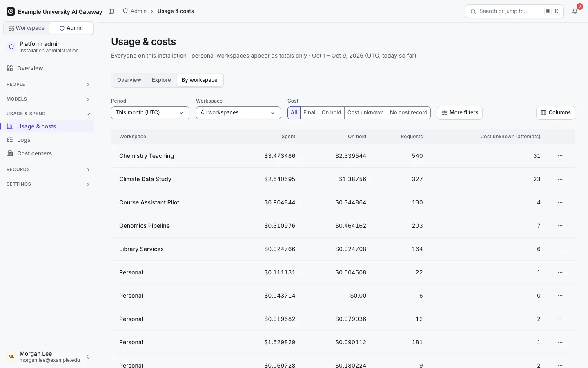This screenshot has width=588, height=368.
Task: Expand the Records section
Action: tap(49, 169)
